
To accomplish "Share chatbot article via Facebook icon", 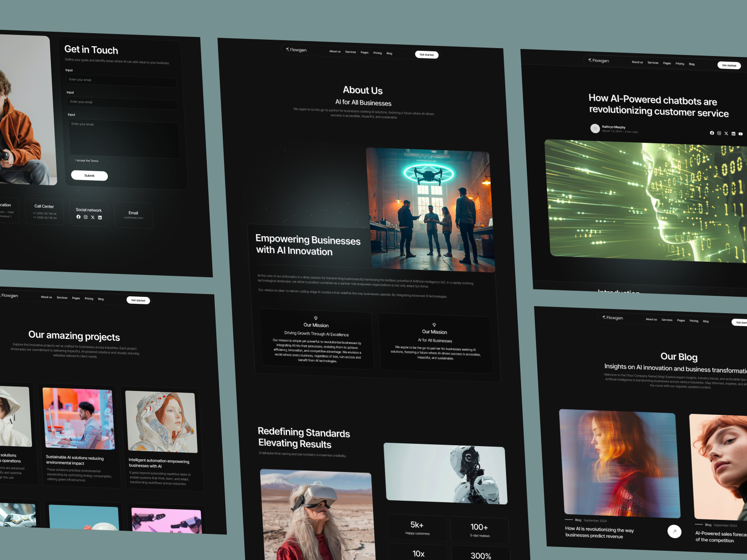I will 712,133.
